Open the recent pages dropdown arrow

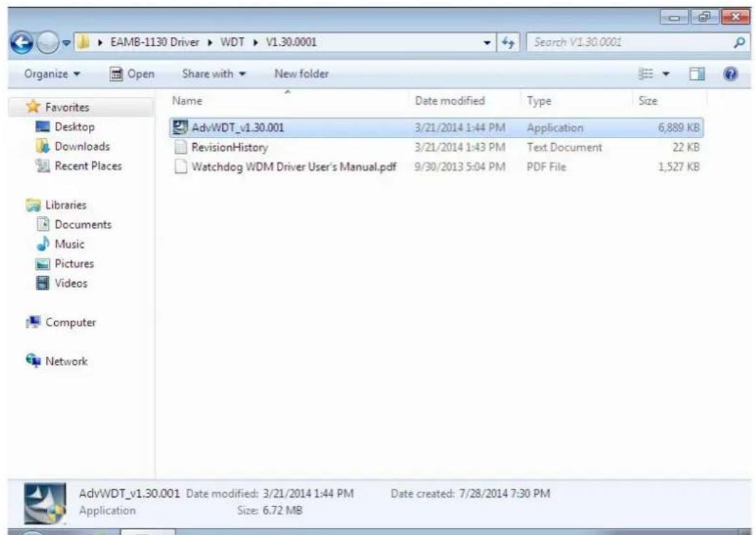click(66, 43)
